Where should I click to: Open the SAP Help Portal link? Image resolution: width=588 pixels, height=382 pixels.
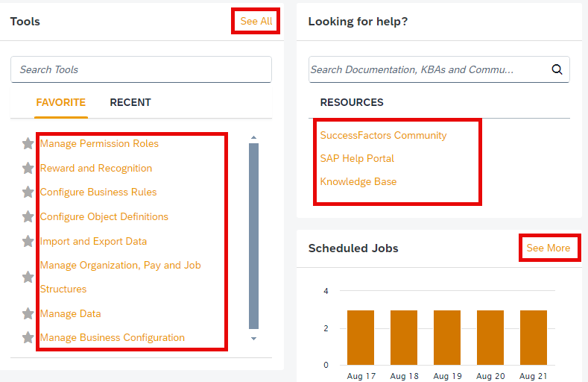click(357, 158)
